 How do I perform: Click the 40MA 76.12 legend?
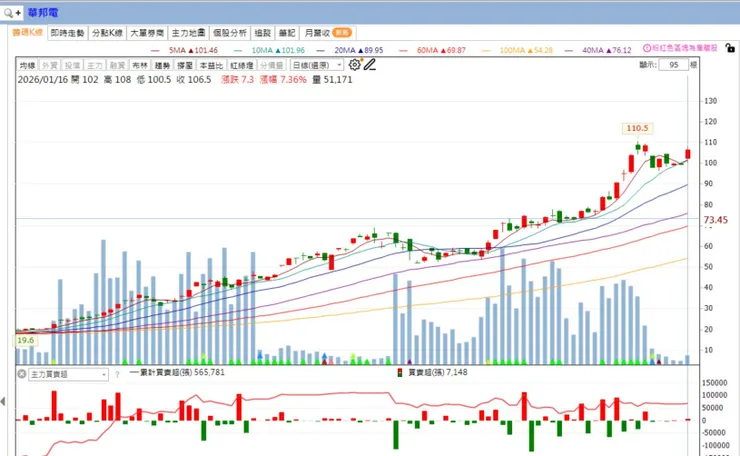[598, 50]
